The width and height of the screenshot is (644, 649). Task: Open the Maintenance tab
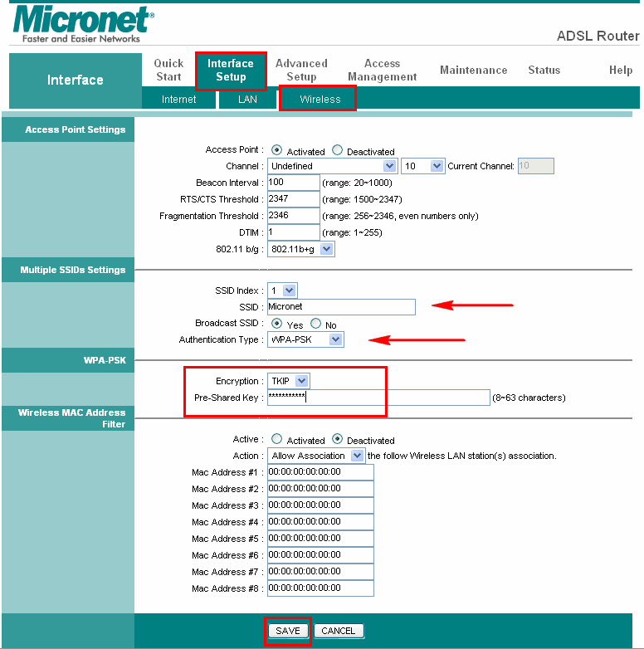pyautogui.click(x=474, y=70)
